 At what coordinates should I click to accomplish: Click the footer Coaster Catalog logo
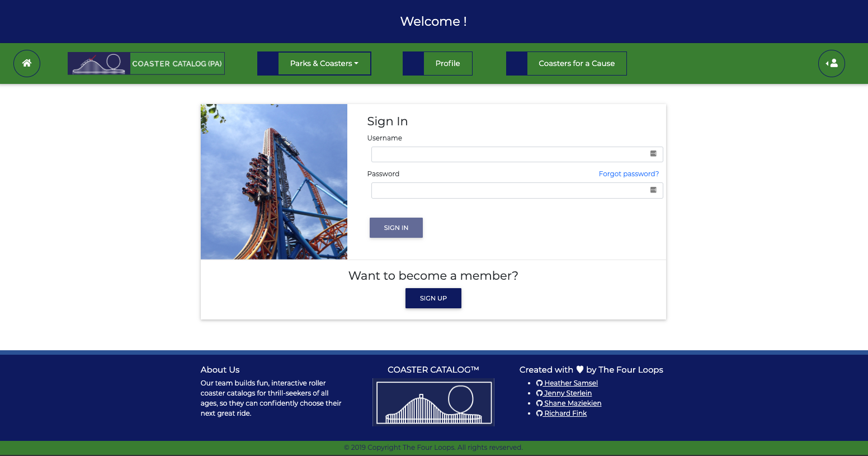point(433,402)
